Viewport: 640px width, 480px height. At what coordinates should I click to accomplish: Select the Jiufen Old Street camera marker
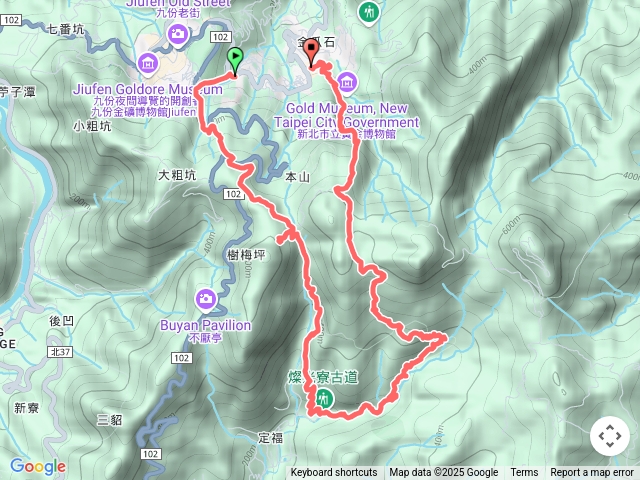[x=178, y=35]
